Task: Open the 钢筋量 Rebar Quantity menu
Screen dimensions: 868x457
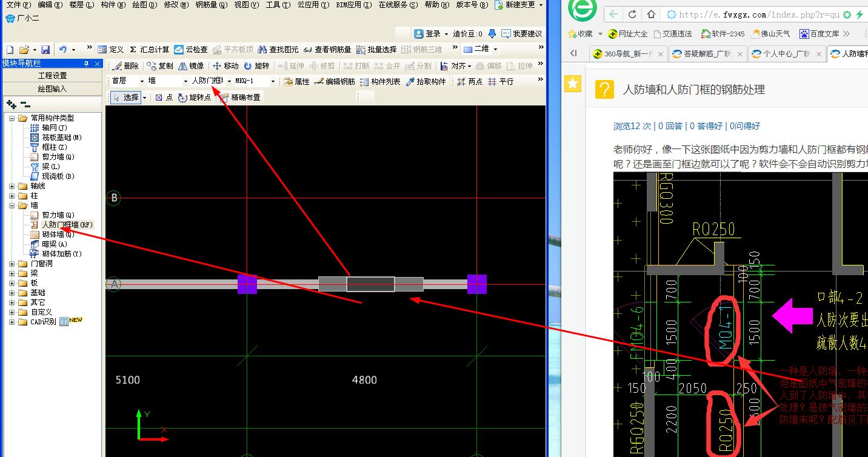Action: (x=212, y=5)
